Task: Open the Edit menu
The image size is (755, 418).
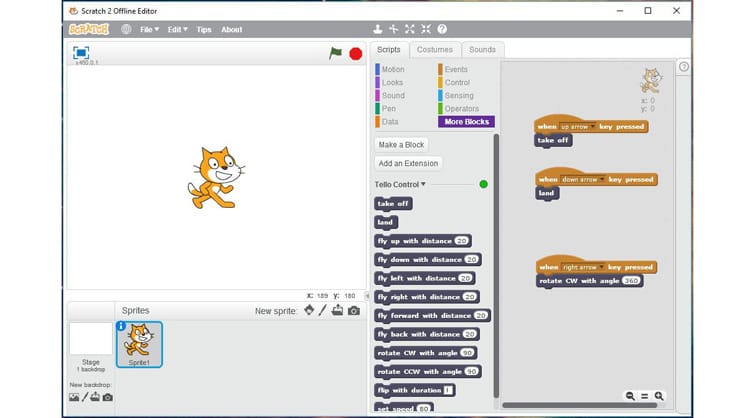Action: point(177,29)
